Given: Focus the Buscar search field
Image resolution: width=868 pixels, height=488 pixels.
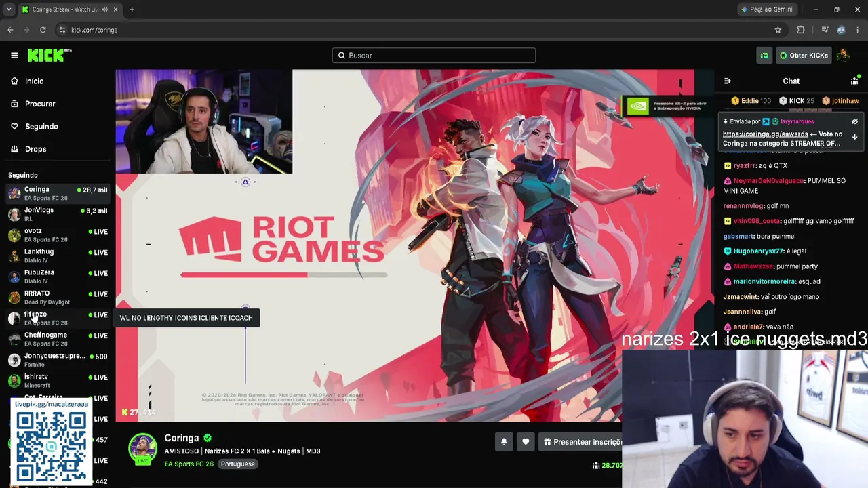Looking at the screenshot, I should (434, 56).
